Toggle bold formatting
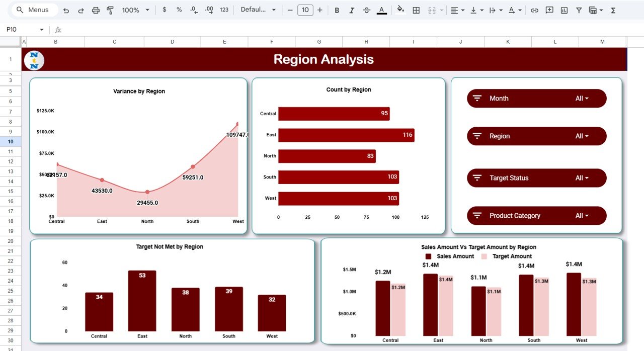The image size is (644, 351). (x=337, y=10)
